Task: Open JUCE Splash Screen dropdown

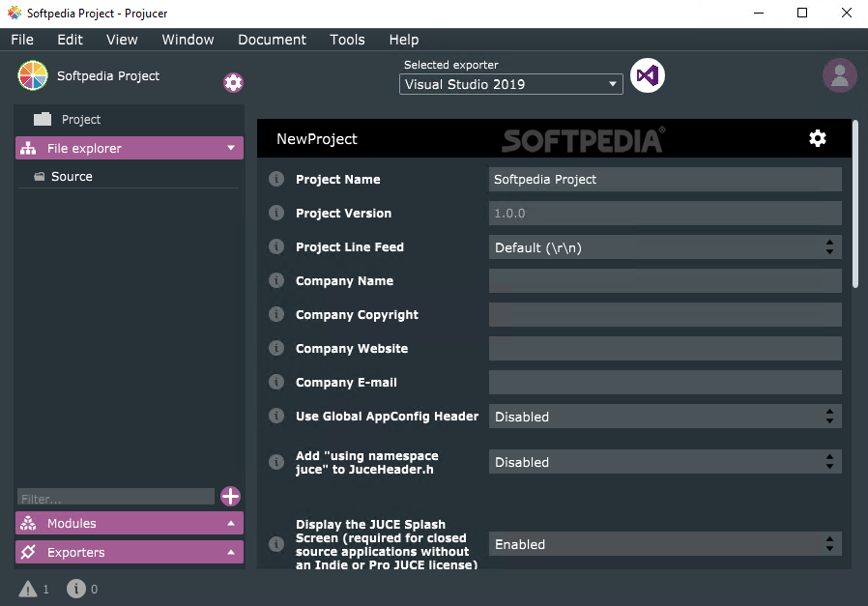Action: pos(665,544)
